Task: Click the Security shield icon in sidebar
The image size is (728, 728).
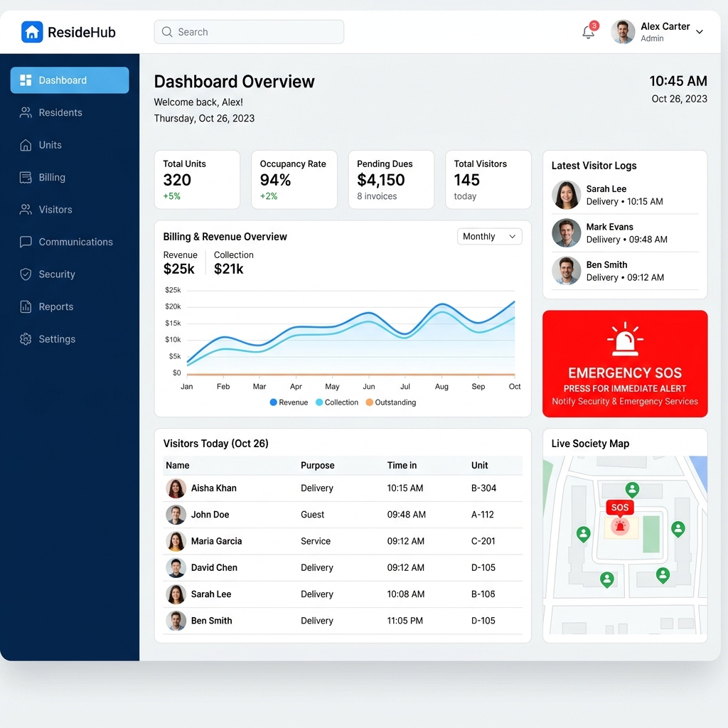Action: click(x=26, y=274)
